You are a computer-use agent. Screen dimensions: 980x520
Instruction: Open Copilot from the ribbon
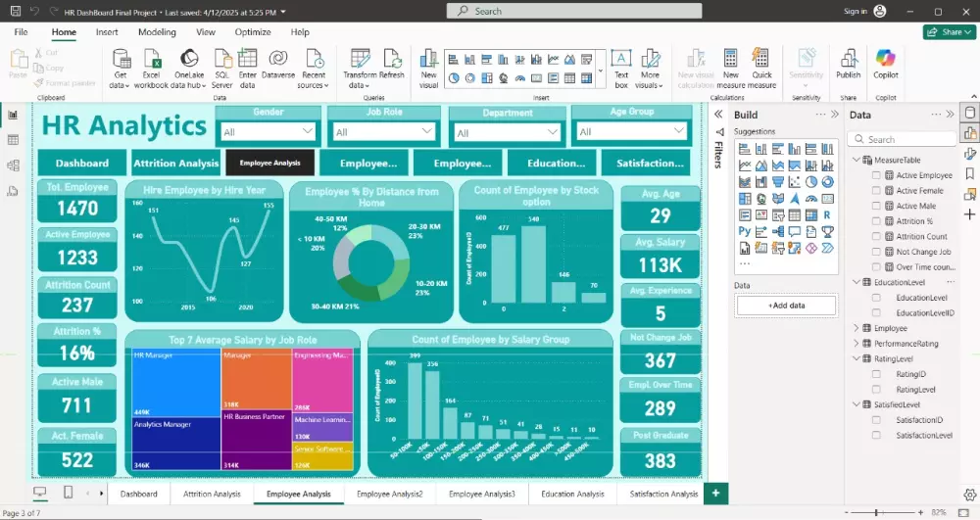click(886, 64)
